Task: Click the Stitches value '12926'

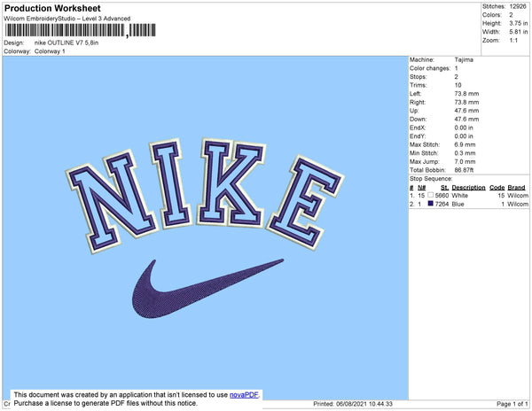Action: pyautogui.click(x=518, y=6)
